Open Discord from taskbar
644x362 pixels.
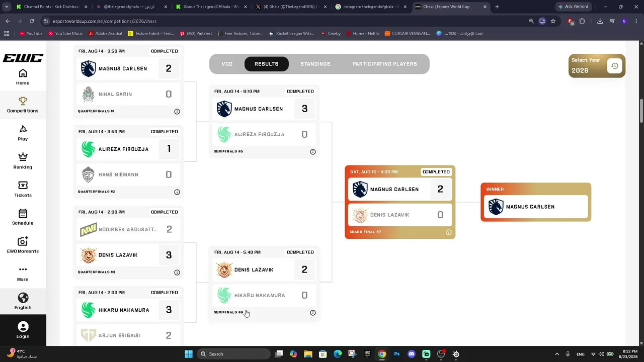coord(412,354)
